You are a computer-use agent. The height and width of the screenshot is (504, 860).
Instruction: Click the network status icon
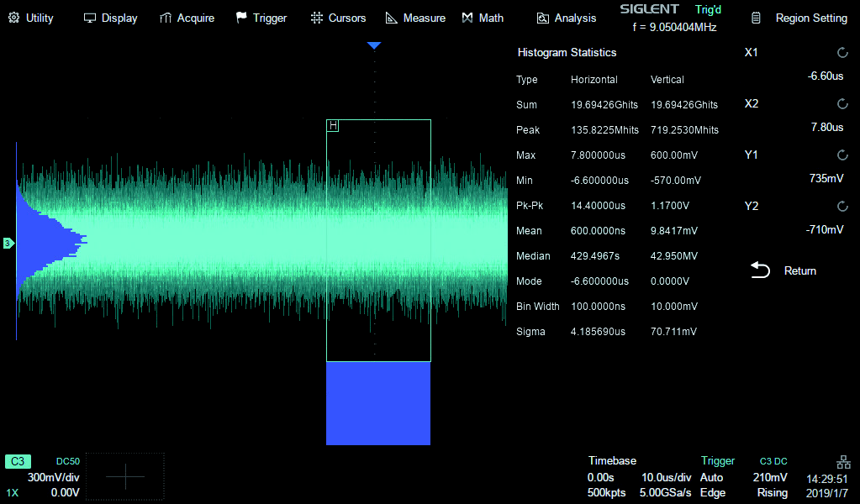click(843, 462)
